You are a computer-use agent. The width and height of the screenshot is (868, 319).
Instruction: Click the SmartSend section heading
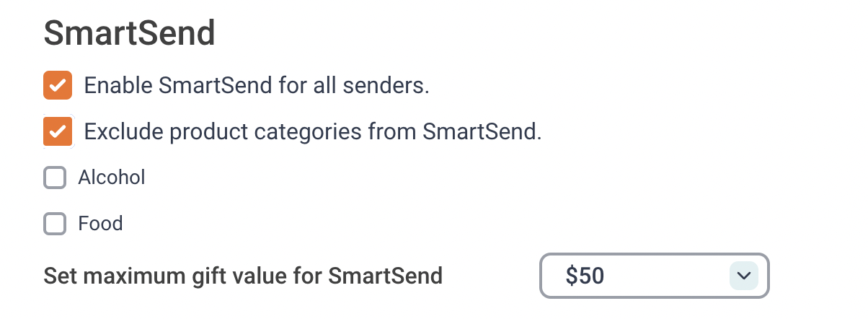(130, 34)
